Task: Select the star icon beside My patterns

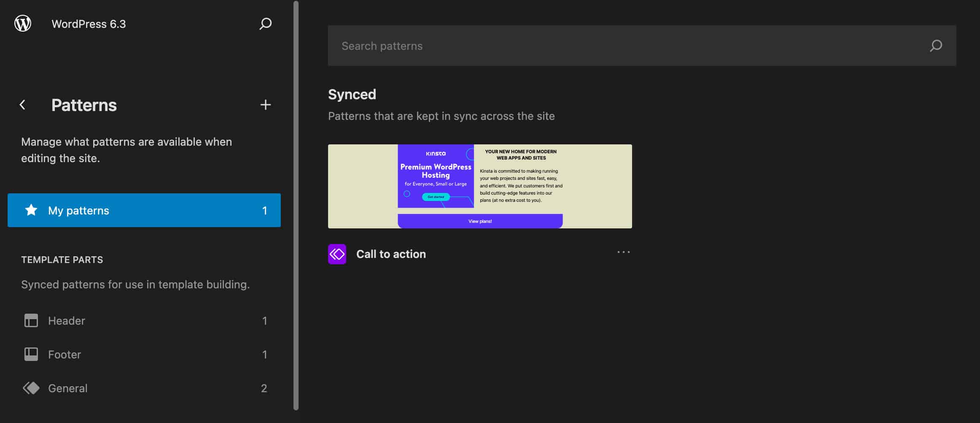Action: pyautogui.click(x=31, y=210)
